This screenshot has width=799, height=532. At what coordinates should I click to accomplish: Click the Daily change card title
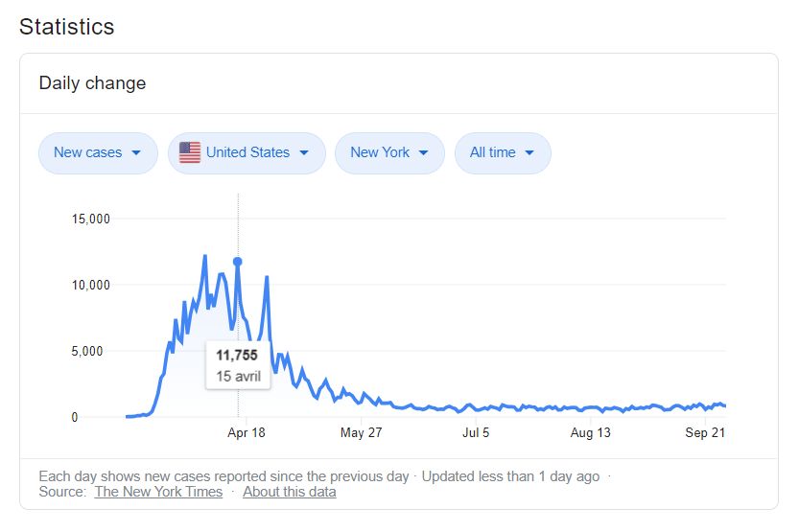92,83
